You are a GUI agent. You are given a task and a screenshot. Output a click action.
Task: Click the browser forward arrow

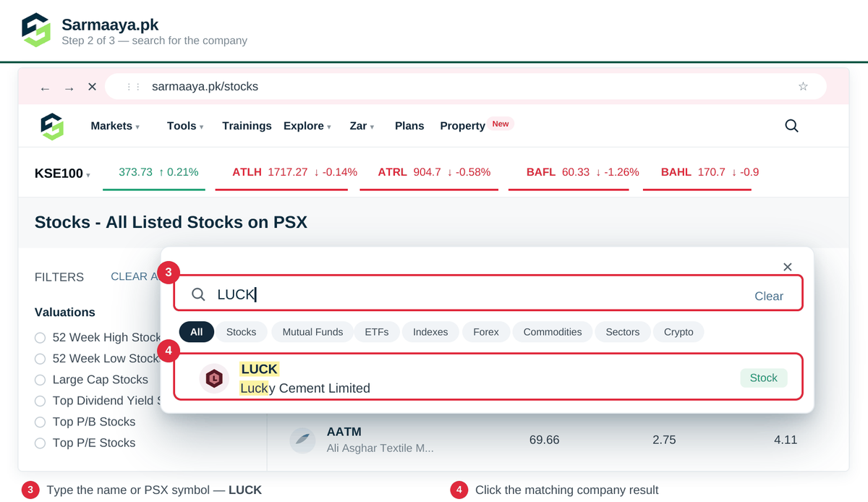69,88
